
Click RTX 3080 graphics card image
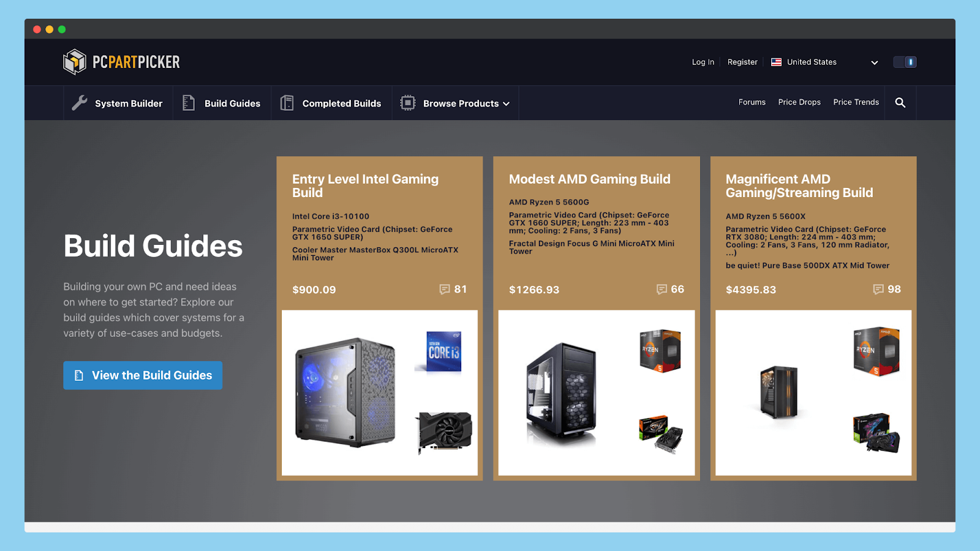(x=876, y=433)
